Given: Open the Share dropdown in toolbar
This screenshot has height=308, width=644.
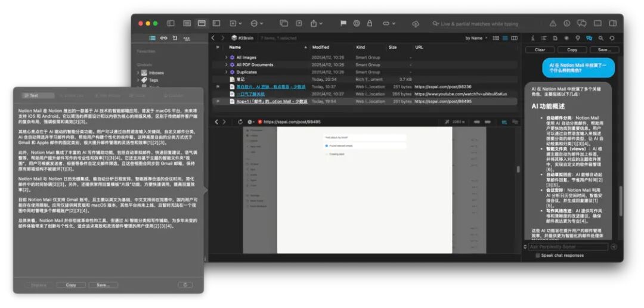Looking at the screenshot, I should (x=316, y=23).
